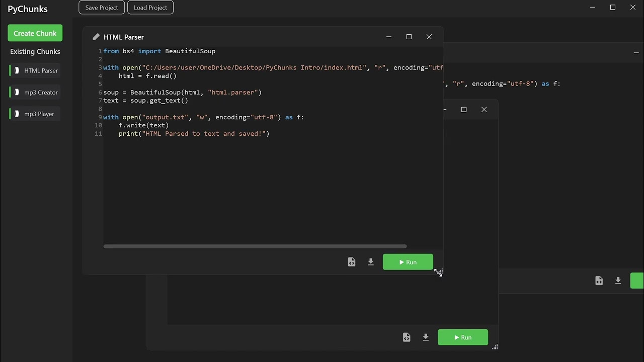Image resolution: width=644 pixels, height=362 pixels.
Task: Click line number 11 in the editor gutter
Action: [98, 134]
